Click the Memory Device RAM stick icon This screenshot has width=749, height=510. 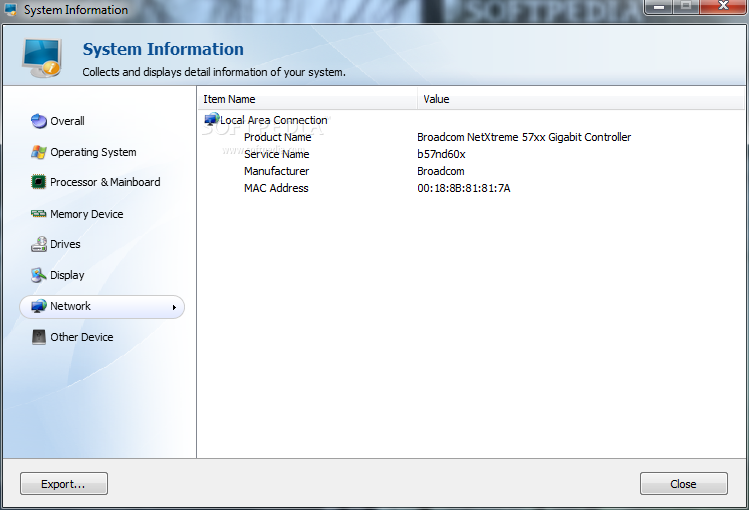click(x=38, y=213)
